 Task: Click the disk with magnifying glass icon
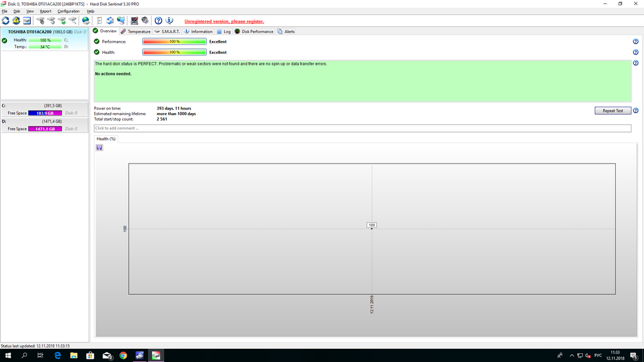tap(73, 21)
